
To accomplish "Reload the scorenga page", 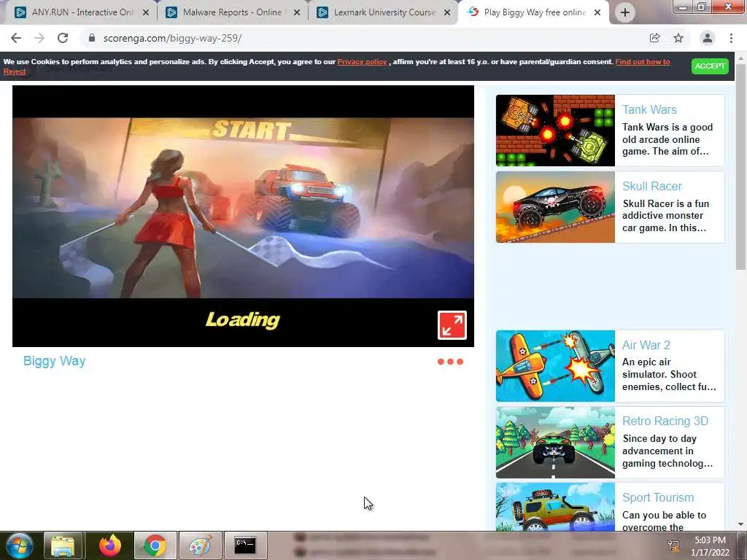I will click(x=63, y=38).
